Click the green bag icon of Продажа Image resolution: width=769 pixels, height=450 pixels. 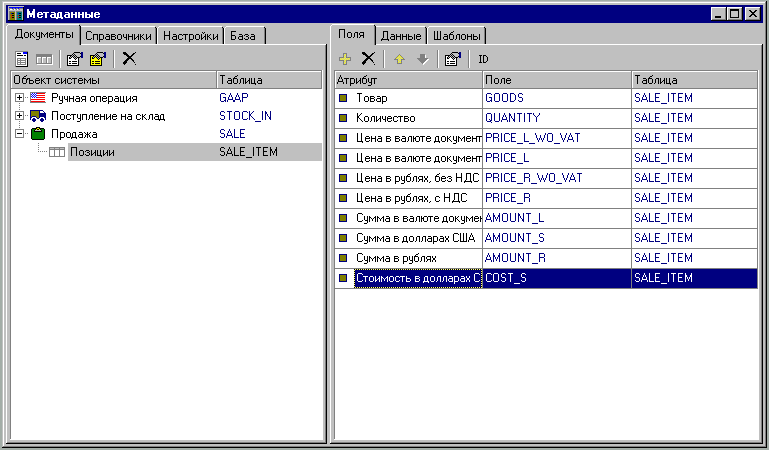tap(38, 133)
